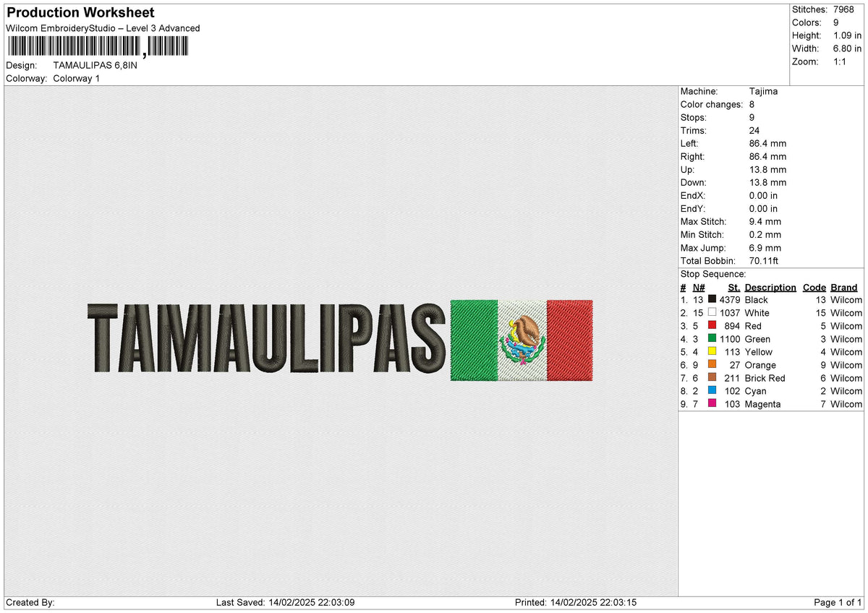Click the Magenta thread color swatch
868x613 pixels.
pos(712,404)
